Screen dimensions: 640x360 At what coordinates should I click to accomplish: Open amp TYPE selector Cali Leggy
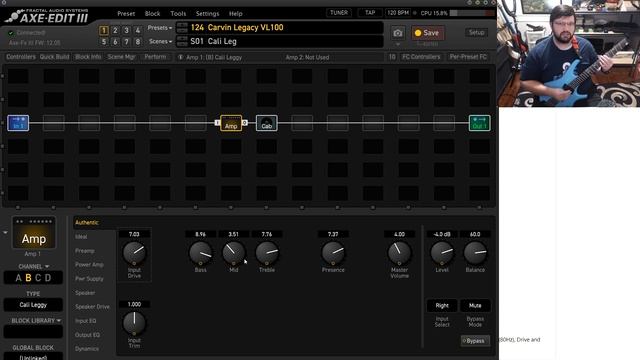point(33,305)
